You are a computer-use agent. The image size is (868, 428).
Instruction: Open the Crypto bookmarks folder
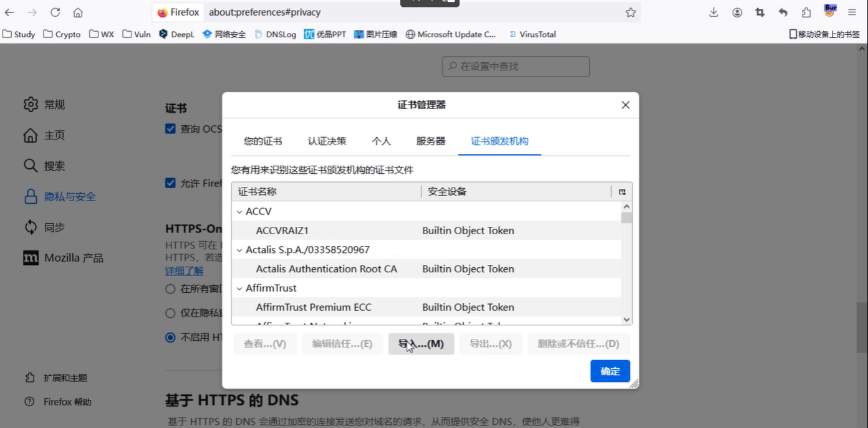click(62, 34)
